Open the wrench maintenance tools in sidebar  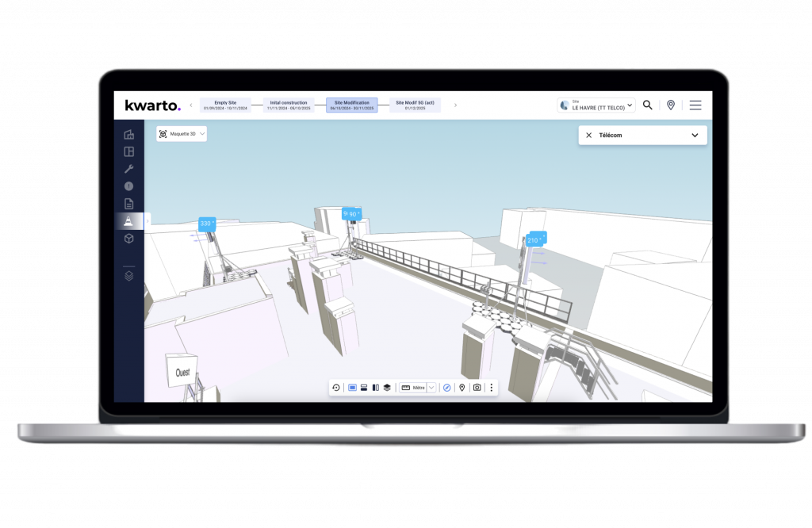(x=128, y=169)
